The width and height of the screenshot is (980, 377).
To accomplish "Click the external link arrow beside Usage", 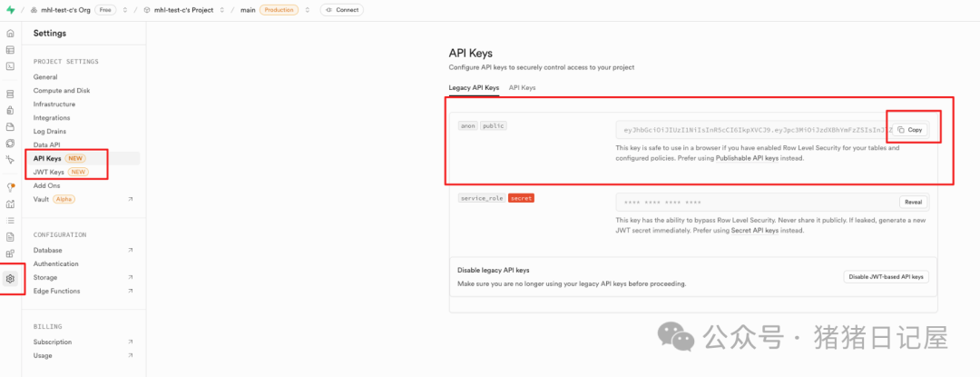I will 131,356.
